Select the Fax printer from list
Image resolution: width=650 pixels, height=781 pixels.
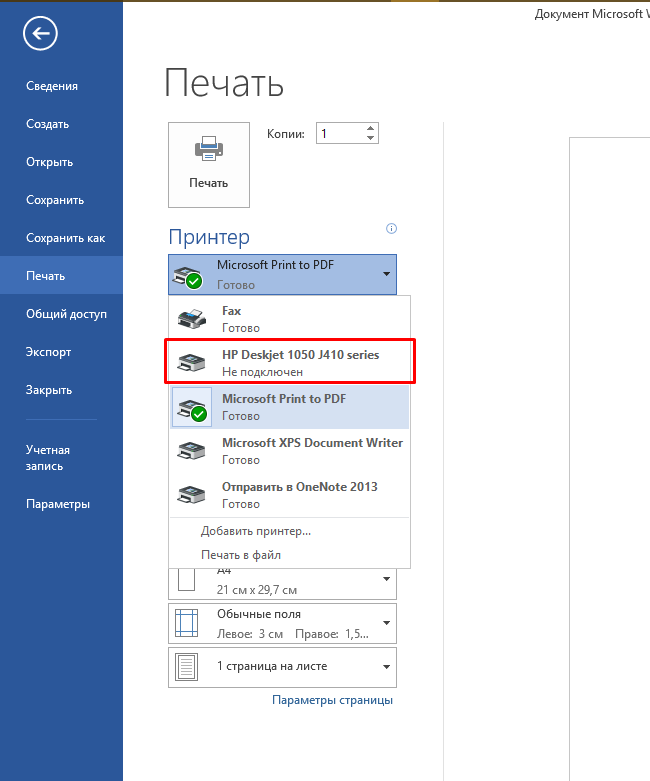point(290,319)
